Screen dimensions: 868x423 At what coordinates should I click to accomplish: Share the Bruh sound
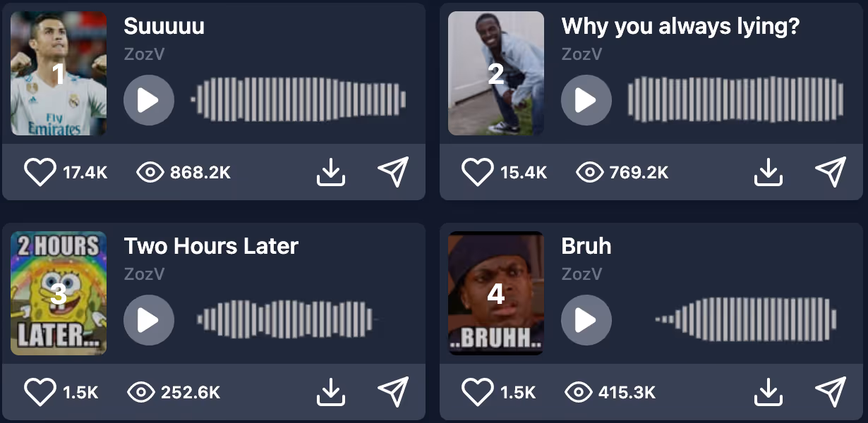831,392
